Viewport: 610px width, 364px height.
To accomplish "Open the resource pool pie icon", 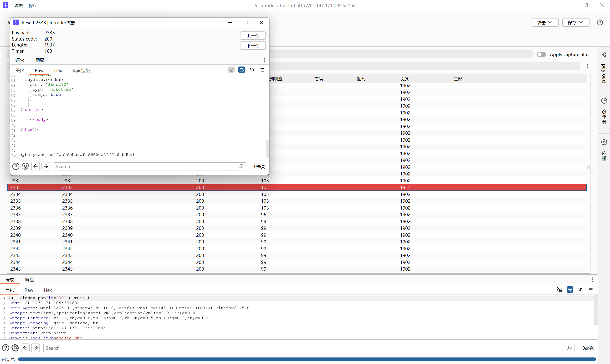I will tap(604, 101).
